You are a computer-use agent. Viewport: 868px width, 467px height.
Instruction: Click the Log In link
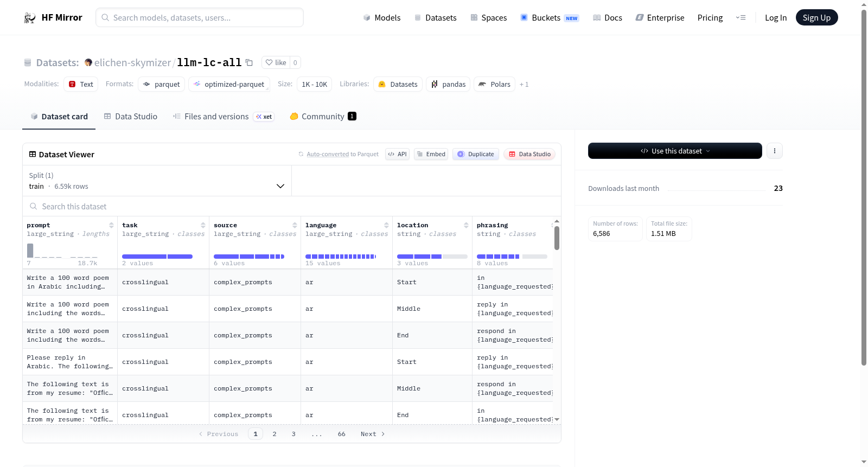coord(776,18)
